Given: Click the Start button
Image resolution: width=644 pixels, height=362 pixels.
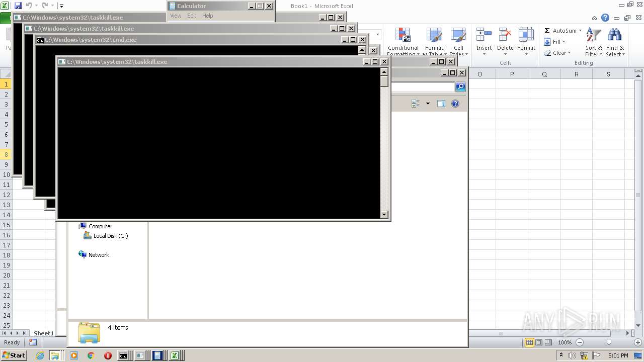Looking at the screenshot, I should coord(14,355).
